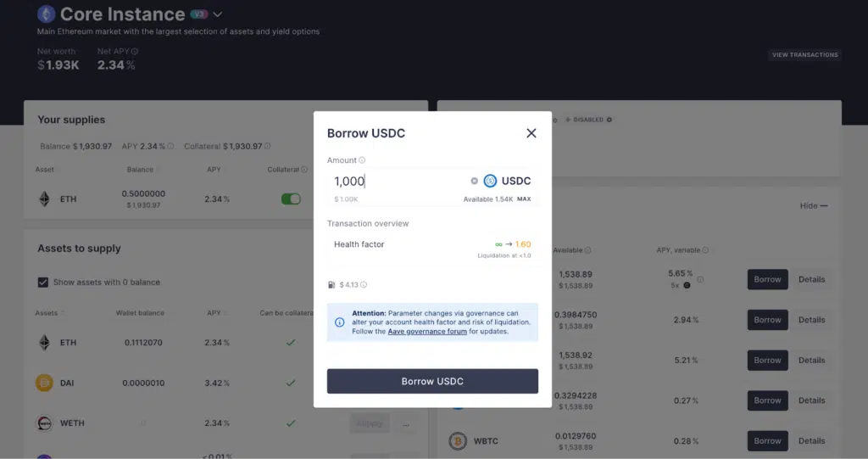
Task: Open the Amount info tooltip icon
Action: tap(361, 160)
